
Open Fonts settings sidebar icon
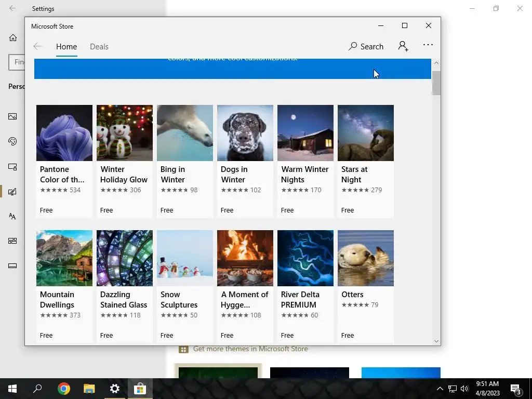coord(12,216)
